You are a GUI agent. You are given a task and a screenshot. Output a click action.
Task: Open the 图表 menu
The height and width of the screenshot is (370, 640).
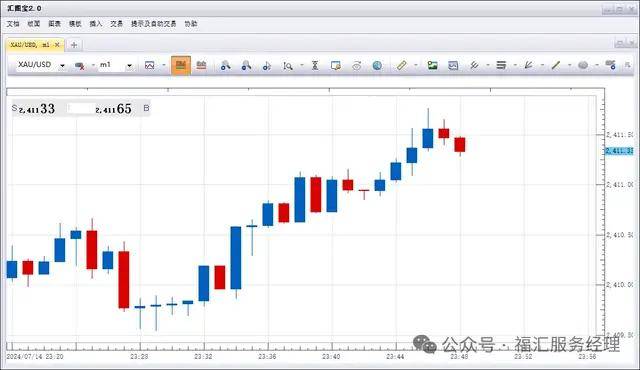click(x=54, y=24)
